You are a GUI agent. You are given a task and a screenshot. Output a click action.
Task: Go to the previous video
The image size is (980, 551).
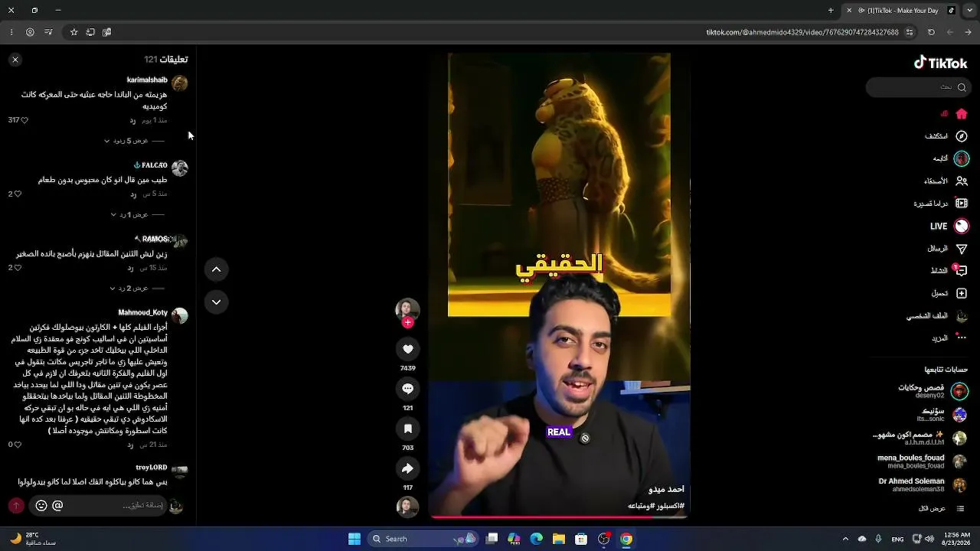click(216, 269)
